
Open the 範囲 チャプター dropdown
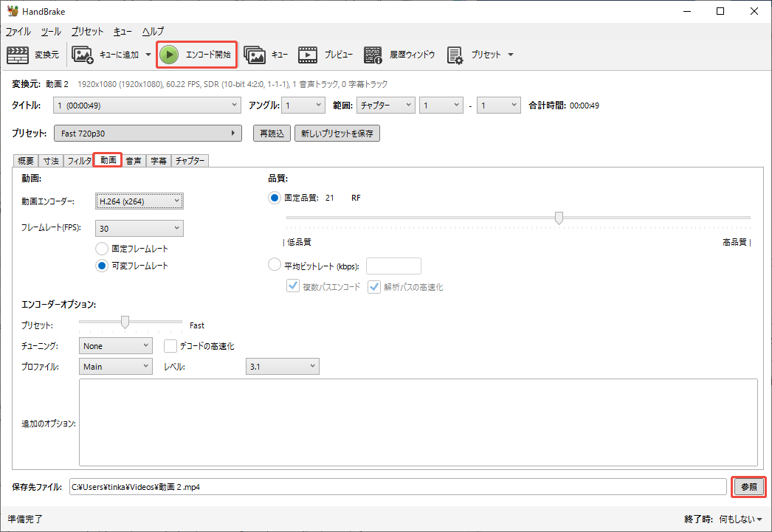point(385,106)
